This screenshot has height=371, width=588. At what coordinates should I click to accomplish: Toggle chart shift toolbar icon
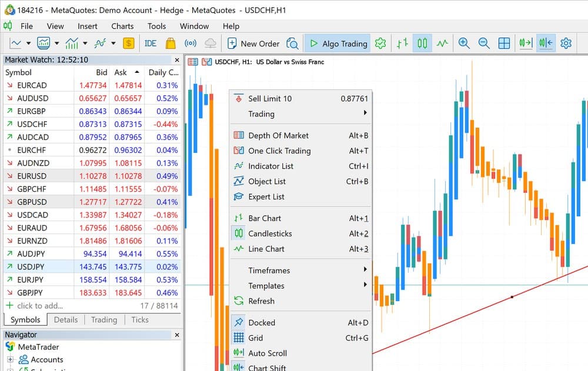tap(546, 44)
